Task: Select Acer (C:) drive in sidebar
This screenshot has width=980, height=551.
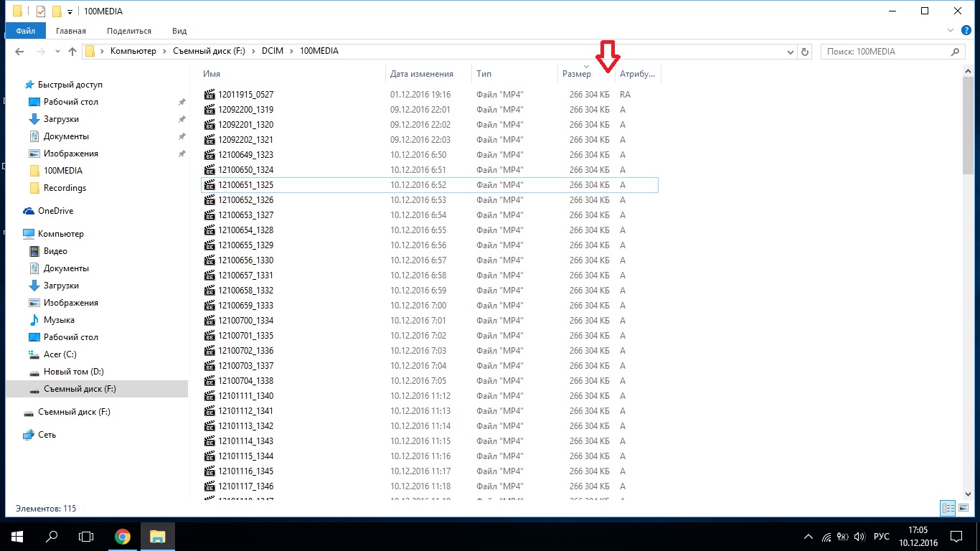Action: [x=60, y=354]
